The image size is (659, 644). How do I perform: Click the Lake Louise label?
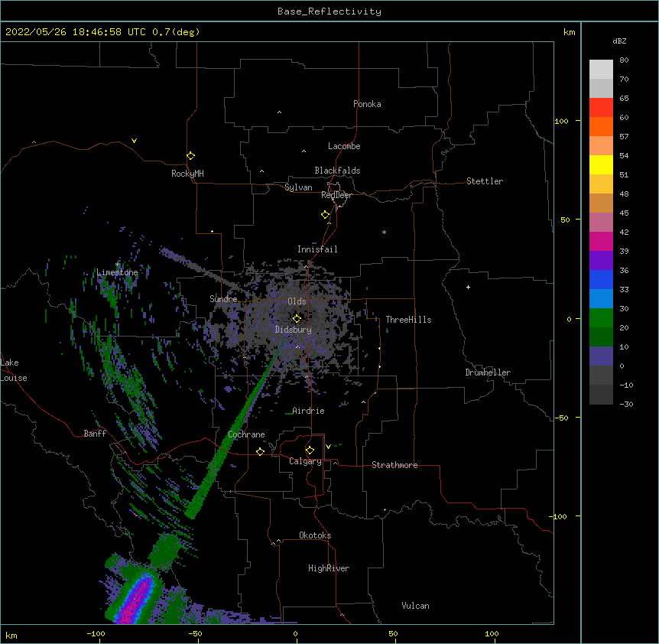[14, 370]
